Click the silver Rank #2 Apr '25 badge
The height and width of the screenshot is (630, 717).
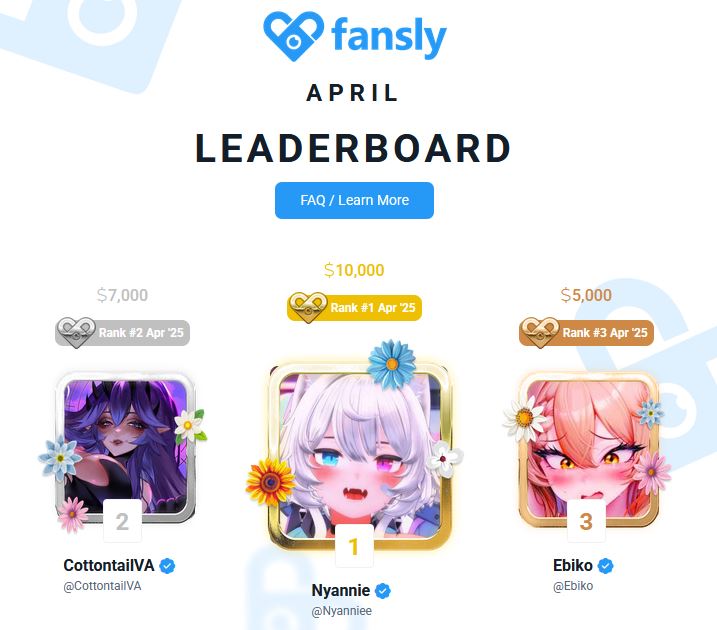point(123,332)
